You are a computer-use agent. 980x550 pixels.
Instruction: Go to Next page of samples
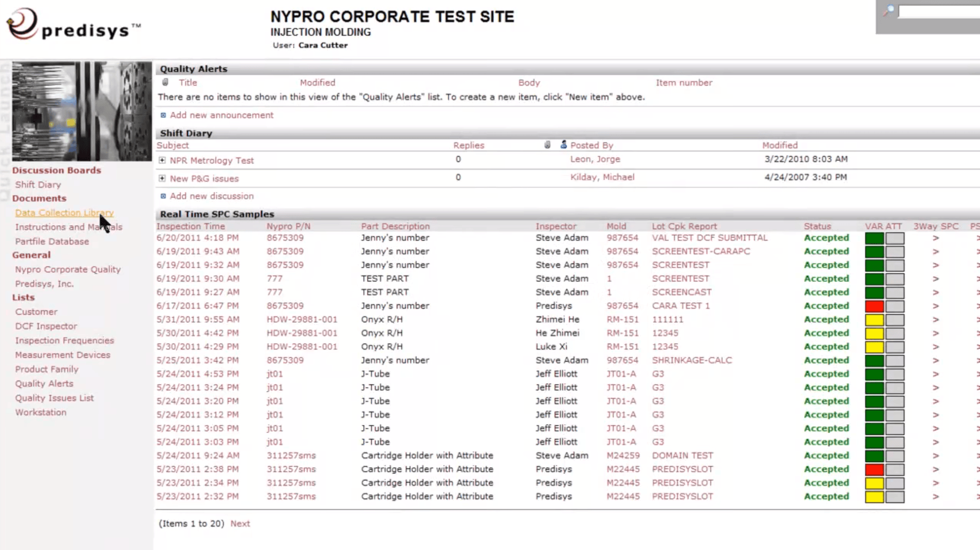(x=240, y=523)
